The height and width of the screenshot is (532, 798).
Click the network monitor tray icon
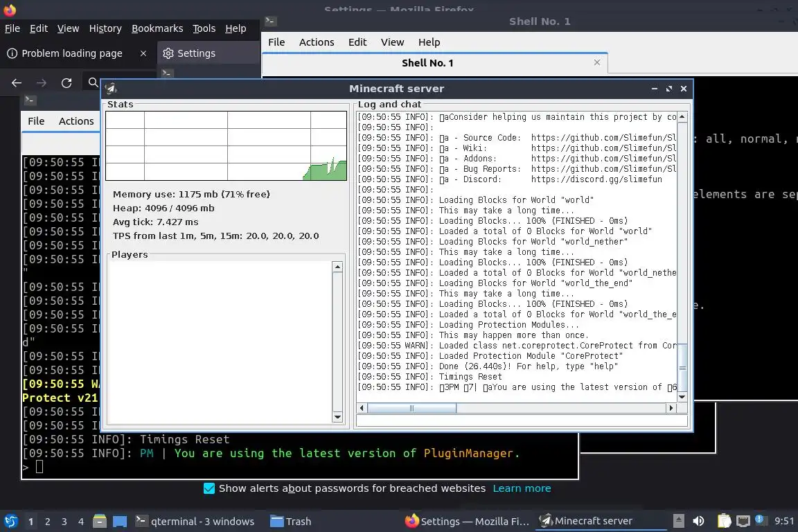(x=743, y=521)
